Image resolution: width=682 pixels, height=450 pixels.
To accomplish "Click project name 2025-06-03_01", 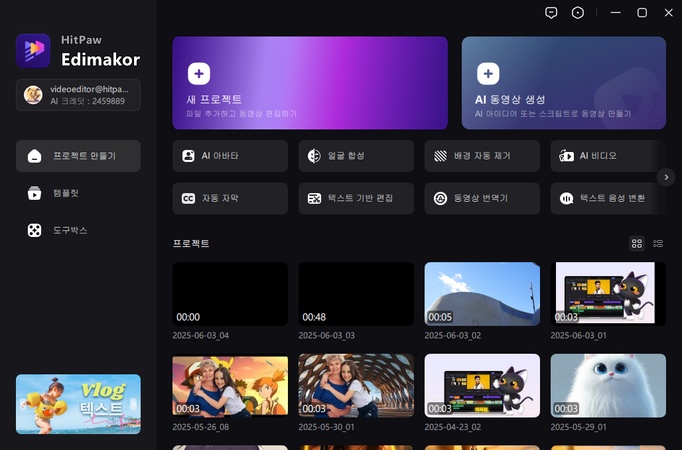I will 578,335.
